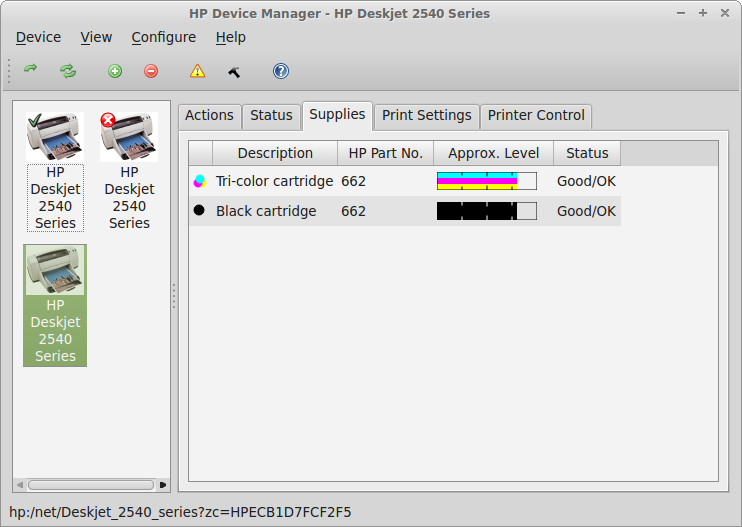Click the Approx. Level column header
The width and height of the screenshot is (742, 527).
[494, 153]
